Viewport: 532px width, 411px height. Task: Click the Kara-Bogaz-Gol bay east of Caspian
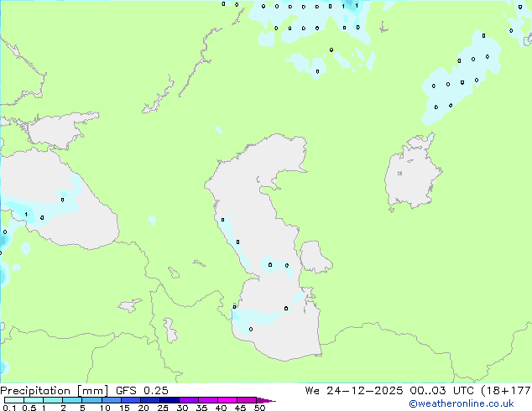[316, 257]
